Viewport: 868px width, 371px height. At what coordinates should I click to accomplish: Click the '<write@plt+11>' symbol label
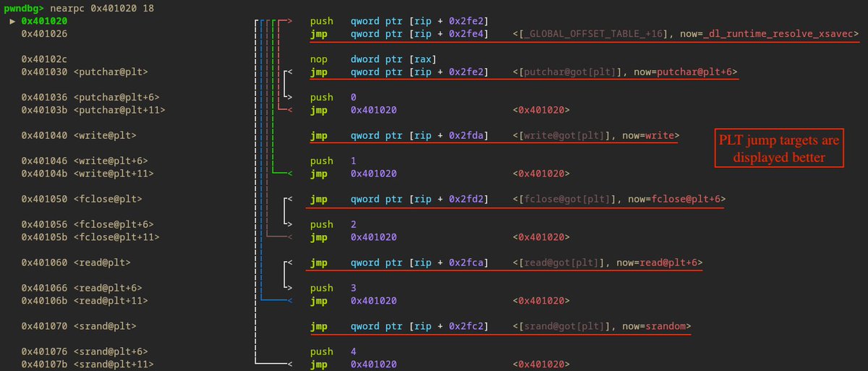click(114, 174)
